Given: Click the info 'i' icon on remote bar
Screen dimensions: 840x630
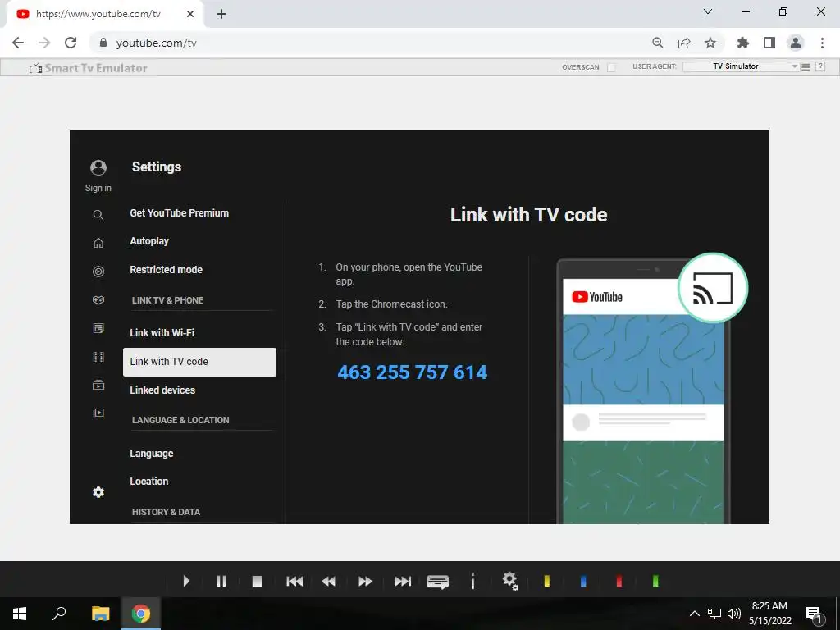Looking at the screenshot, I should (x=473, y=582).
